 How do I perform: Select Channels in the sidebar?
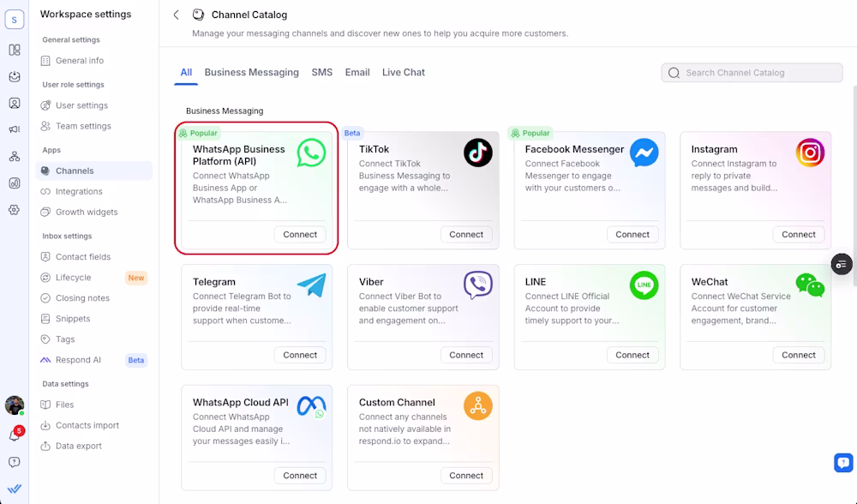(x=94, y=171)
